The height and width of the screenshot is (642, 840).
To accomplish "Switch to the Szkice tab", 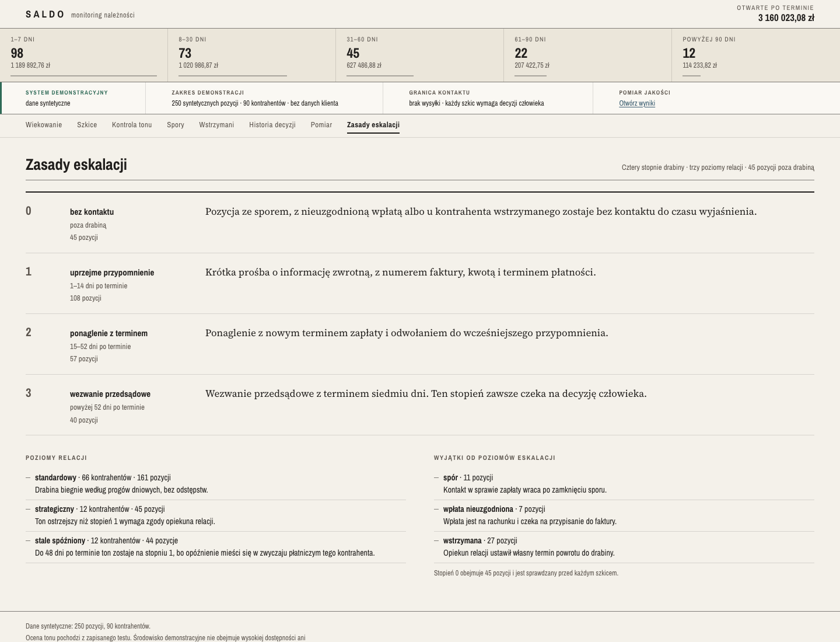I will (x=87, y=125).
